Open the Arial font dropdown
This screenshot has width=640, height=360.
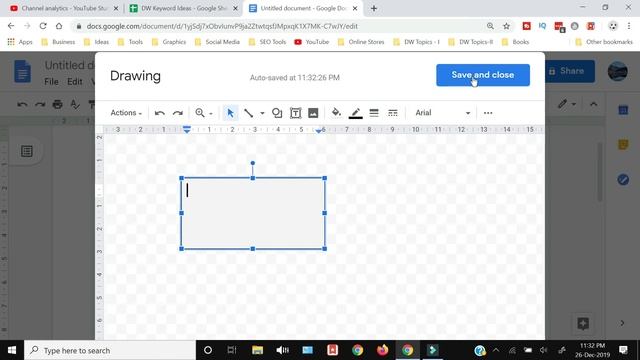(x=442, y=113)
